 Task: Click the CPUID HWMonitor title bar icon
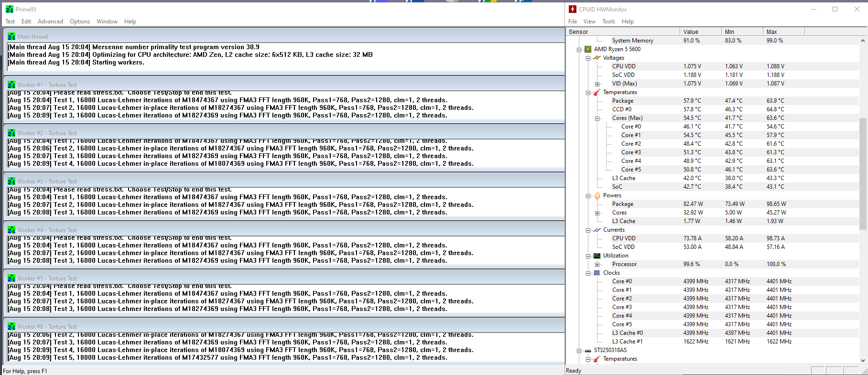click(573, 9)
